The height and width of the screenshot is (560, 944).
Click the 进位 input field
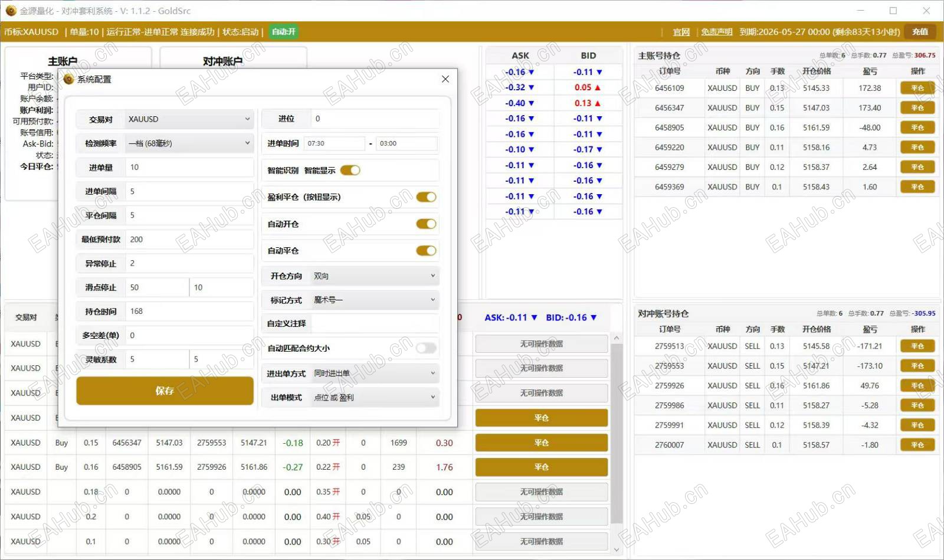tap(375, 119)
